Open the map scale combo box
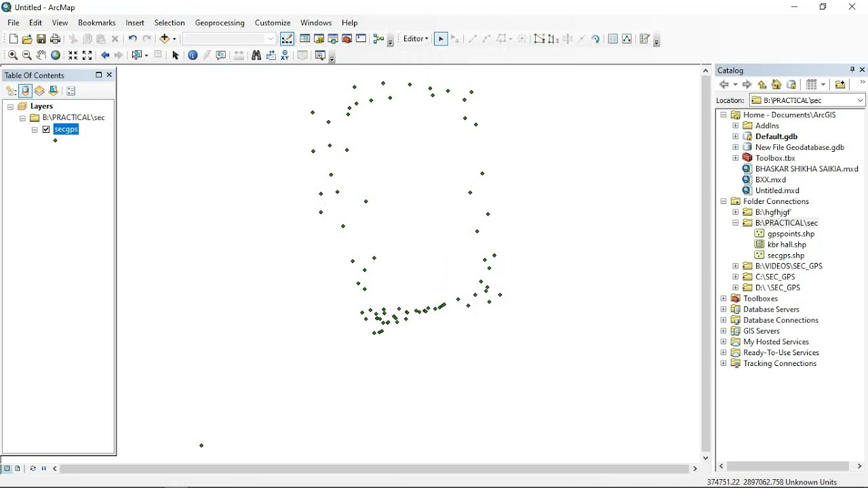Screen dimensions: 868x488 (229, 39)
